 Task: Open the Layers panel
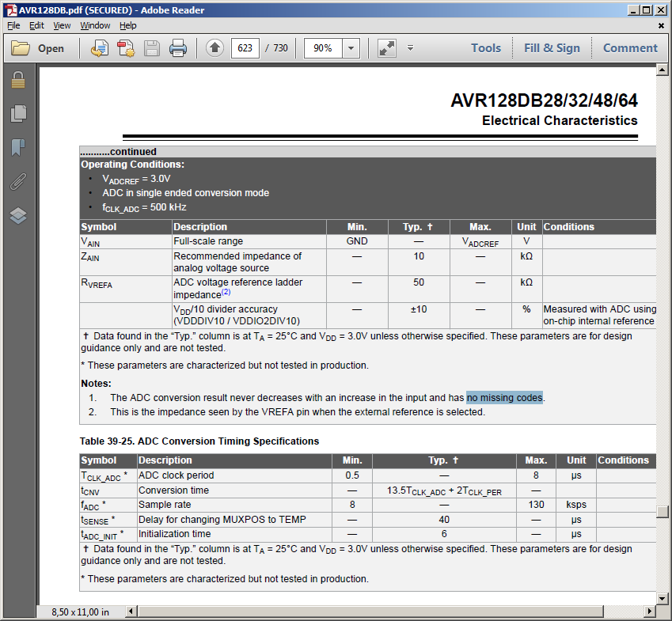pos(18,215)
